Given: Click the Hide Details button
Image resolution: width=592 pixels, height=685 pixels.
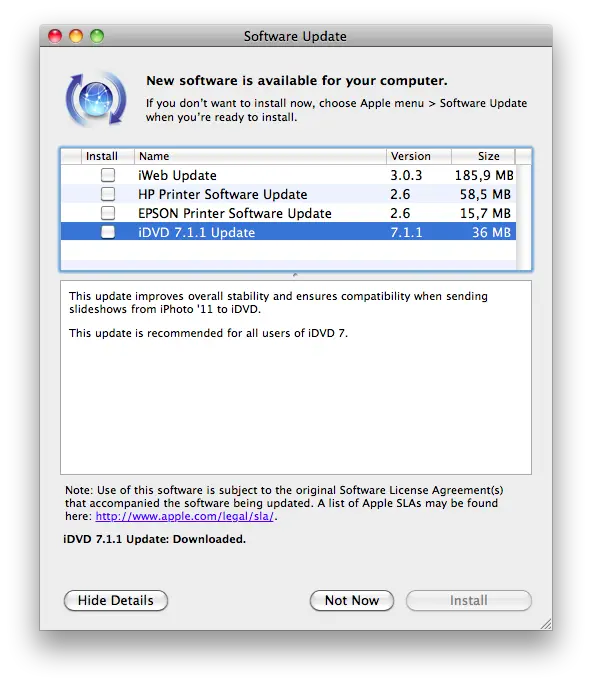Looking at the screenshot, I should point(116,600).
